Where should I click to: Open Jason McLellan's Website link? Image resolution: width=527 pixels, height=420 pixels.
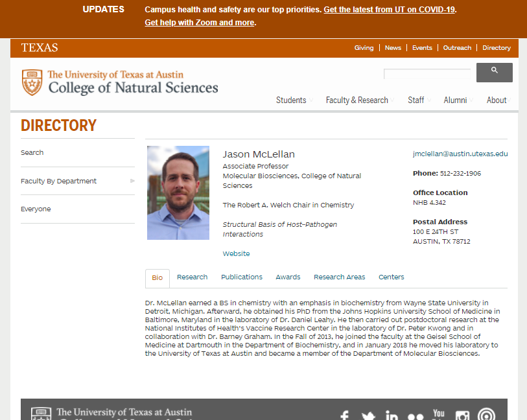tap(237, 253)
